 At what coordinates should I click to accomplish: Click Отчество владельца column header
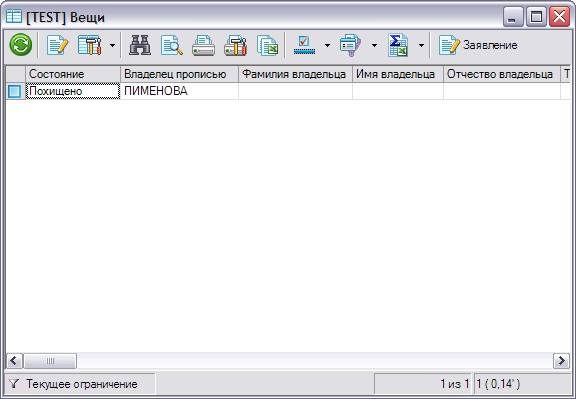click(x=502, y=74)
